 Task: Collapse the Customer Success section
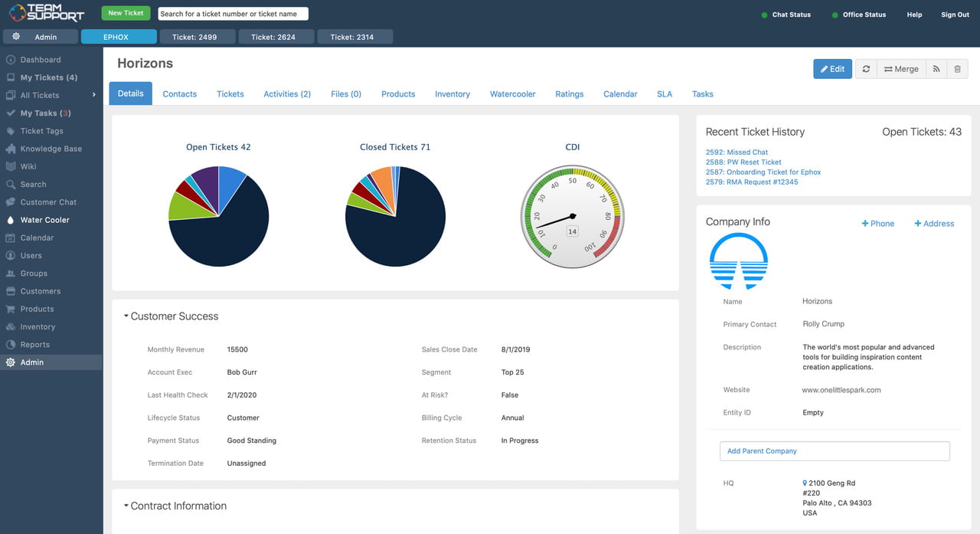pyautogui.click(x=126, y=316)
